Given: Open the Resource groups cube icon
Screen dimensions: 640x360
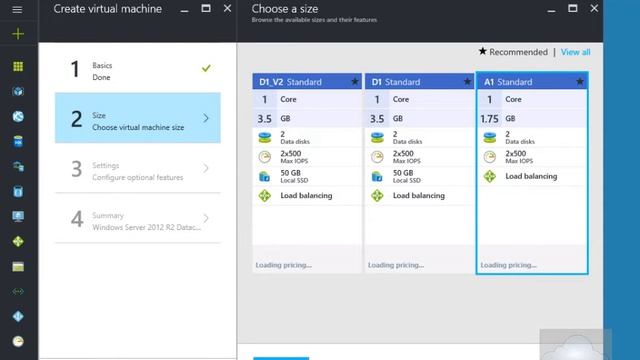Looking at the screenshot, I should (18, 91).
